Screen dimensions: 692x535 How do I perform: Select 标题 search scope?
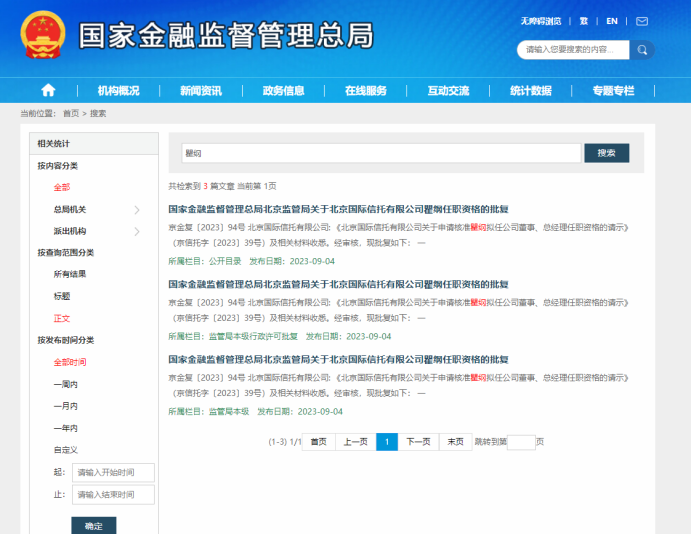click(x=62, y=296)
